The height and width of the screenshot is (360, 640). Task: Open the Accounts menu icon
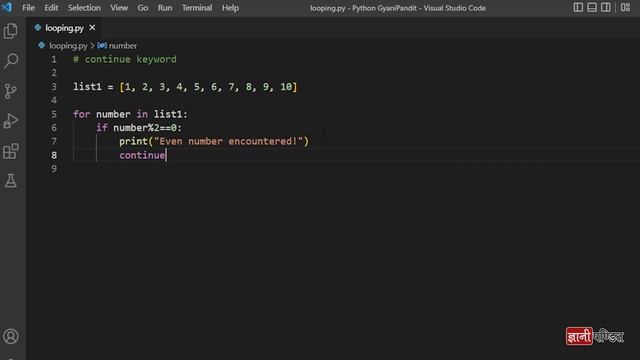click(11, 337)
